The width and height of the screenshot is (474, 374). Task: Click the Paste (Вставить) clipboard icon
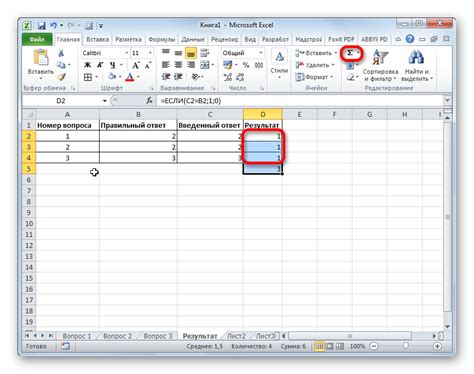(41, 57)
